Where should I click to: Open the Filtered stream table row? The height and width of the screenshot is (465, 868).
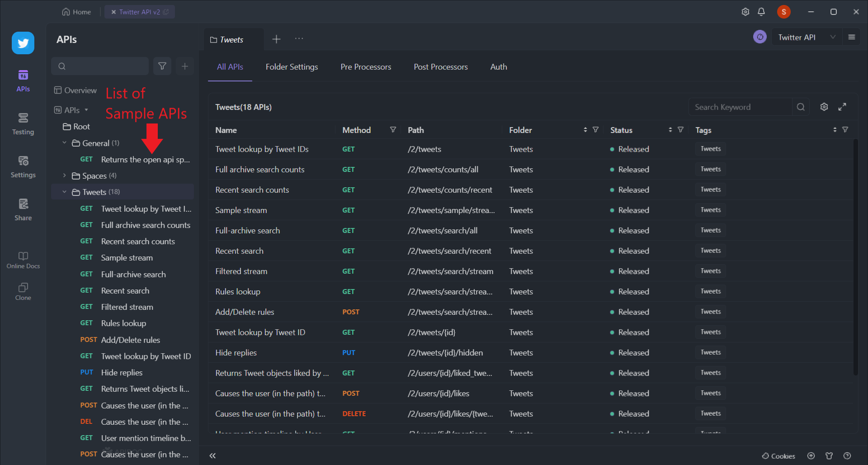coord(530,271)
